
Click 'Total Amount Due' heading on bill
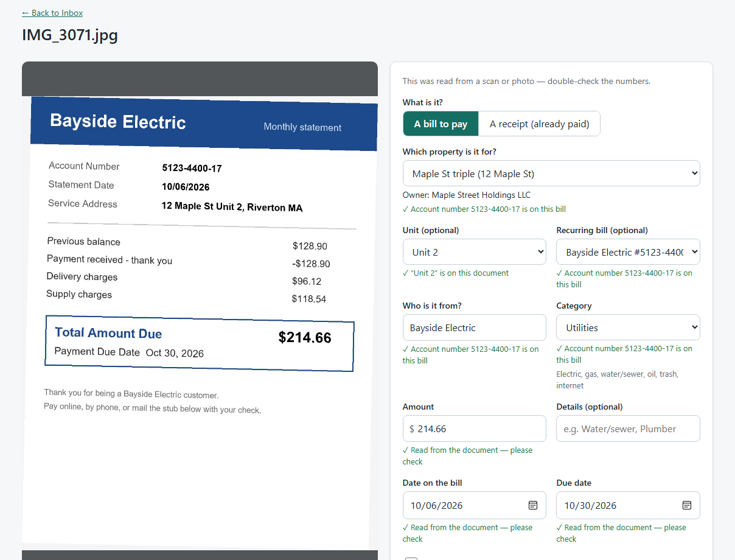108,333
